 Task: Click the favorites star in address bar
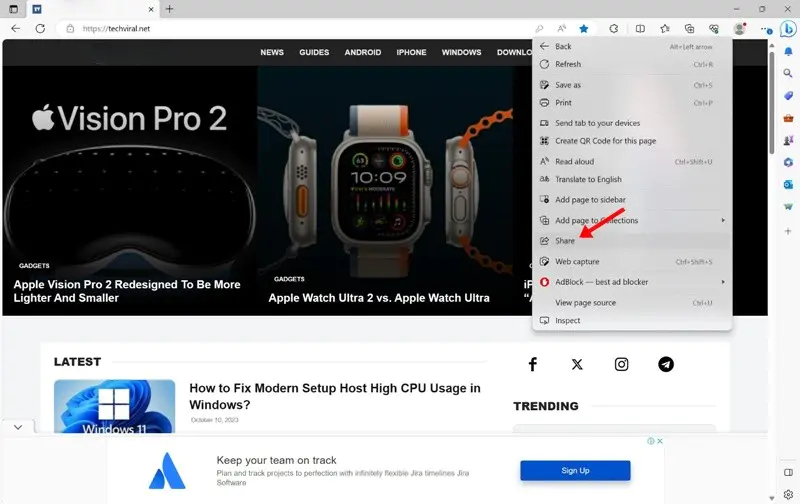[584, 29]
